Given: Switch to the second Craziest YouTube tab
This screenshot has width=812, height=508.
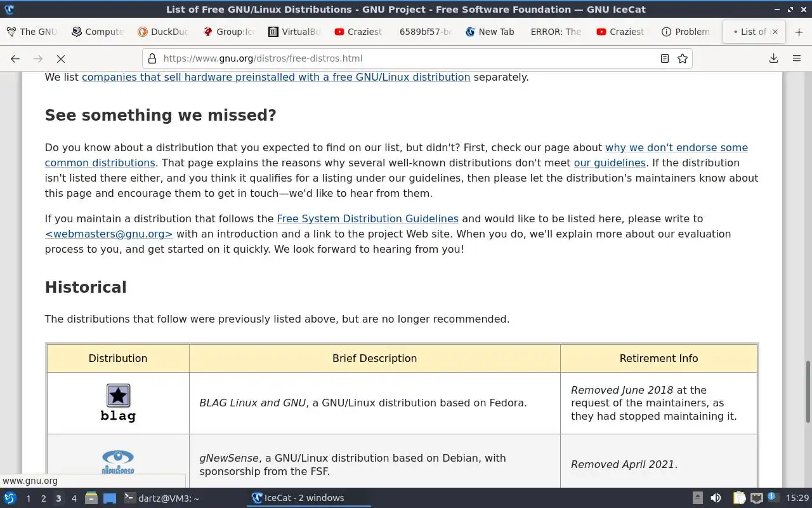Looking at the screenshot, I should [x=622, y=32].
